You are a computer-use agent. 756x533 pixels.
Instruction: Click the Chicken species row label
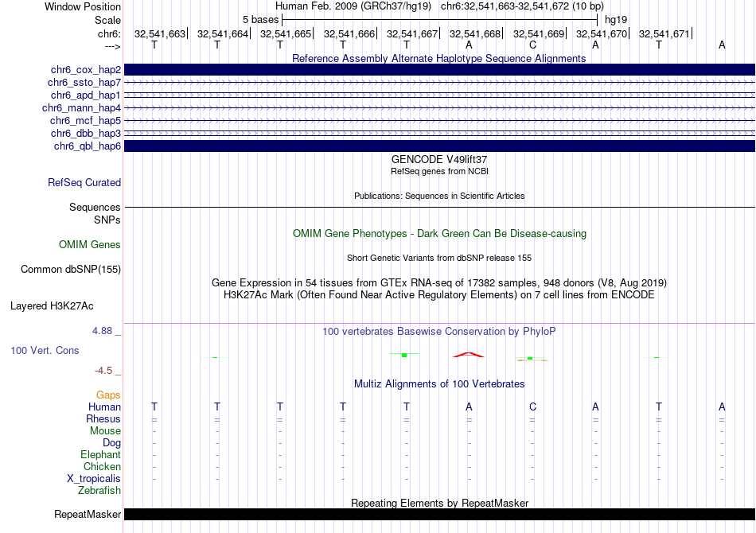pos(102,466)
